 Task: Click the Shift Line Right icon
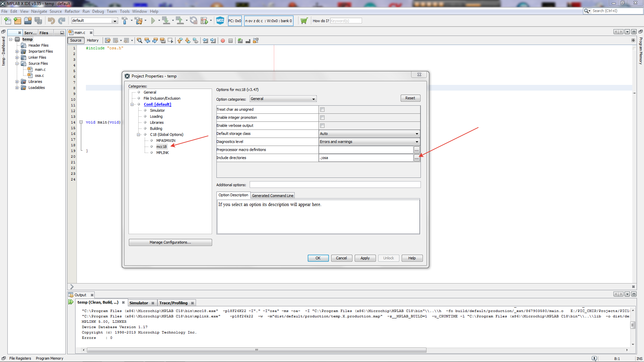tap(213, 41)
